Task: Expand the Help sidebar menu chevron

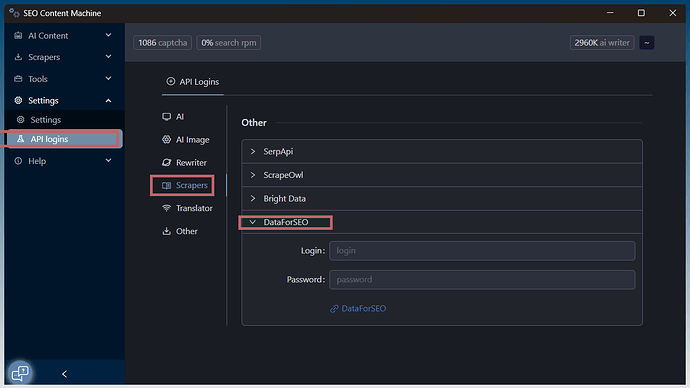Action: [x=108, y=161]
